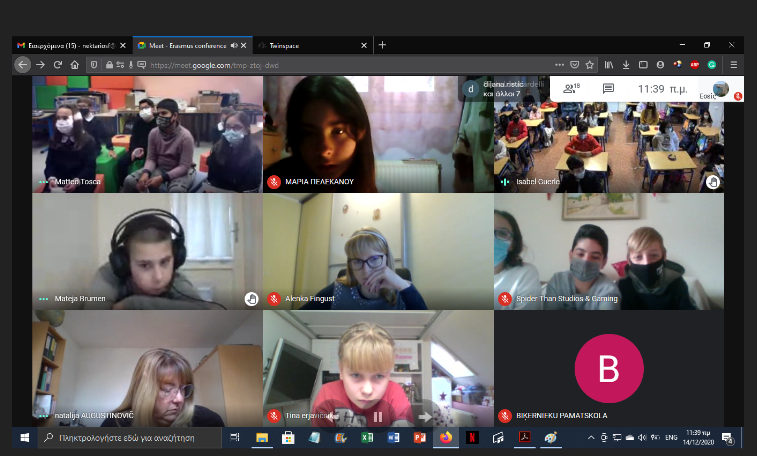Open the Firefox downloads arrow icon

626,65
